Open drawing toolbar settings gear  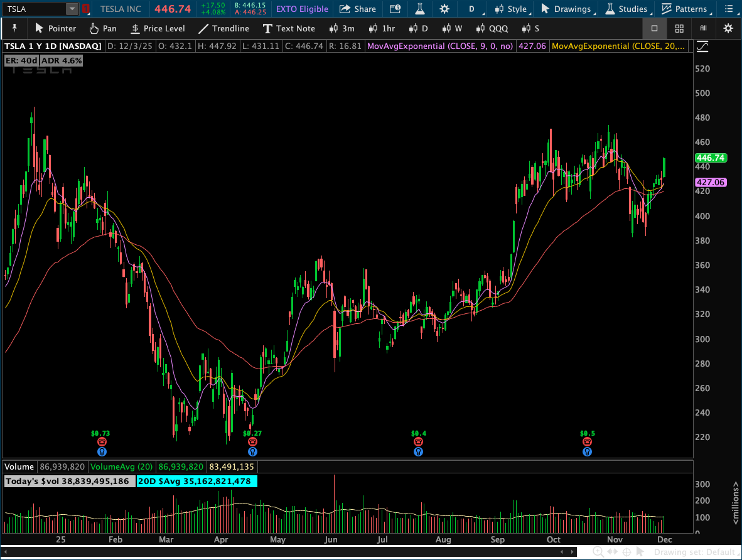tap(728, 28)
